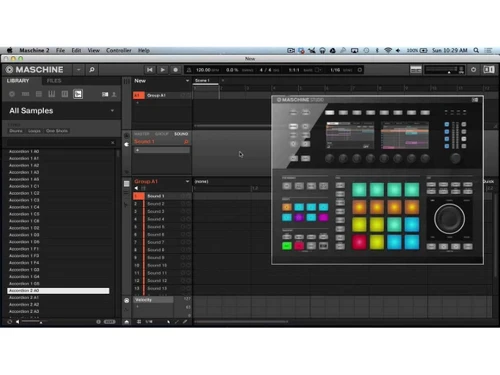Add a modulation lane with plus
Viewport: 500px width, 375px height.
click(x=137, y=307)
